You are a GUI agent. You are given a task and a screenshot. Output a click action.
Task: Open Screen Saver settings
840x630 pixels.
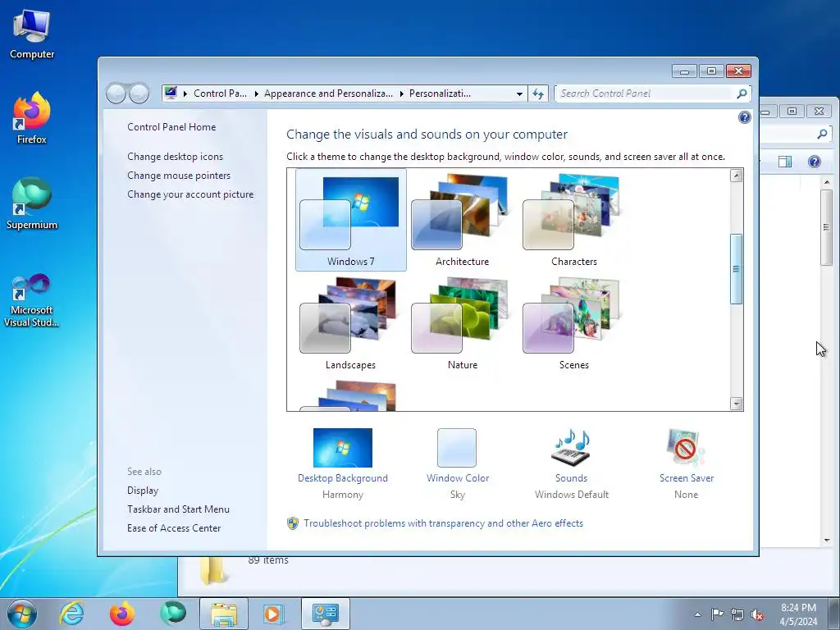coord(687,464)
